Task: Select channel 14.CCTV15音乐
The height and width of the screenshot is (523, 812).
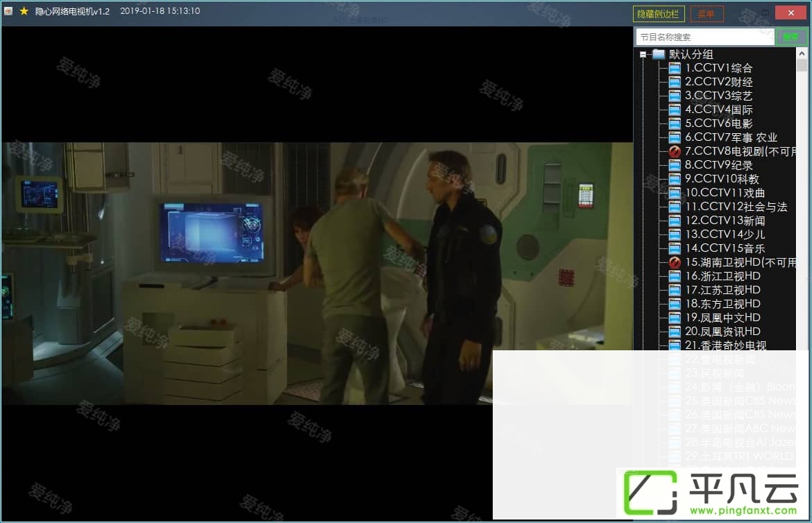Action: [725, 248]
